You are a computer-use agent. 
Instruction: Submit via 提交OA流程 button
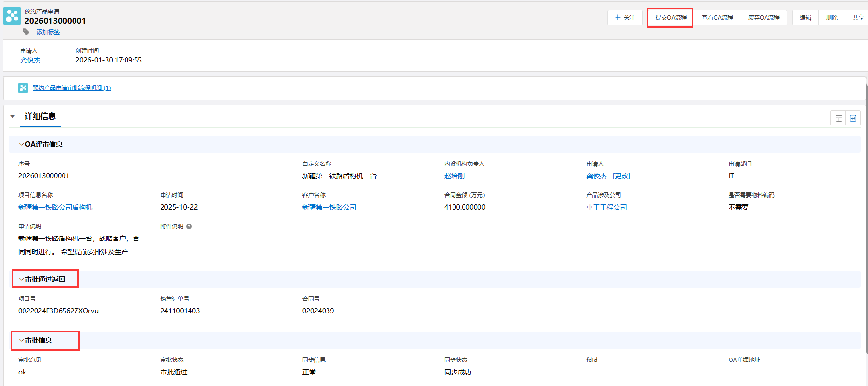pyautogui.click(x=670, y=18)
